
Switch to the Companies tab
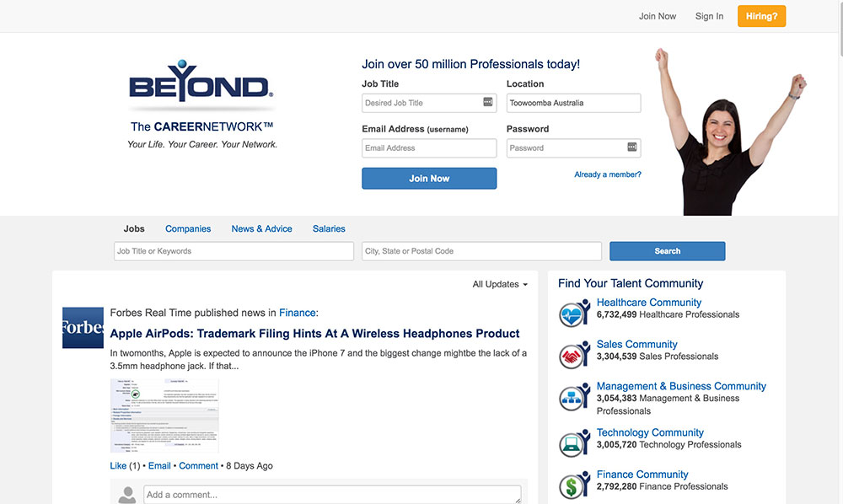(x=188, y=229)
